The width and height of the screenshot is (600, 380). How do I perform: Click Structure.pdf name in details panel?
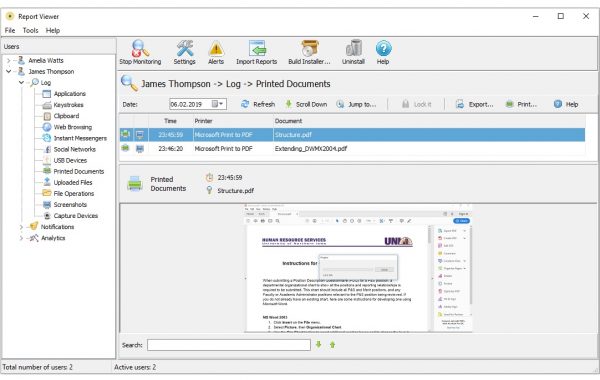click(235, 191)
